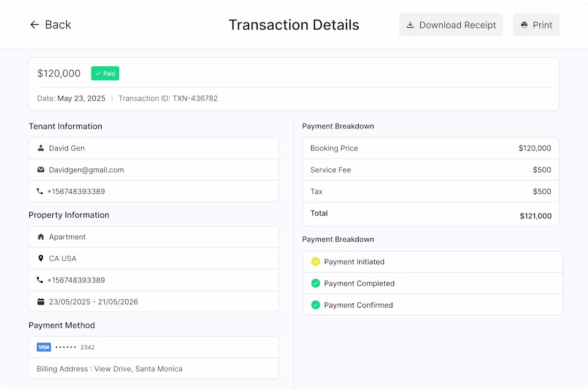Click the masked card number ending 2342
The height and width of the screenshot is (389, 588).
coord(75,347)
